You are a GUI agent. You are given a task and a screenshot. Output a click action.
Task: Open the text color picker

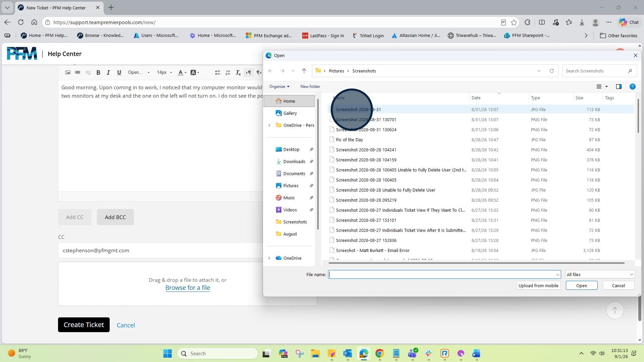pyautogui.click(x=182, y=72)
